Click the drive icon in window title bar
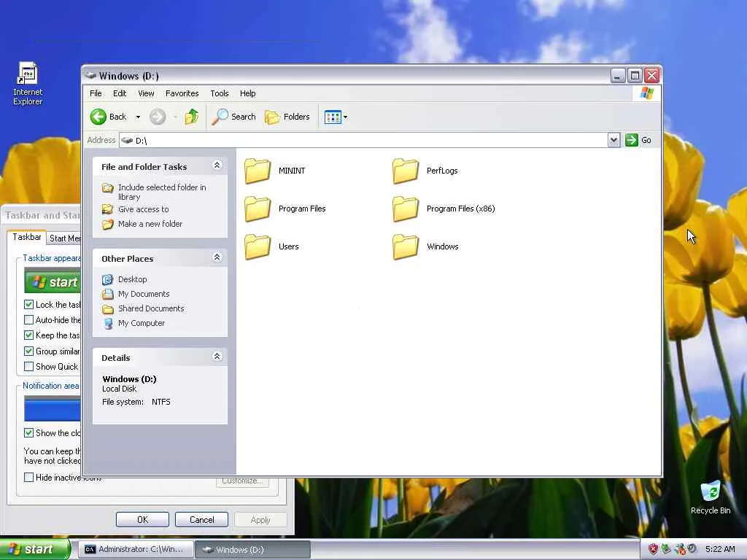This screenshot has width=747, height=560. pos(90,76)
